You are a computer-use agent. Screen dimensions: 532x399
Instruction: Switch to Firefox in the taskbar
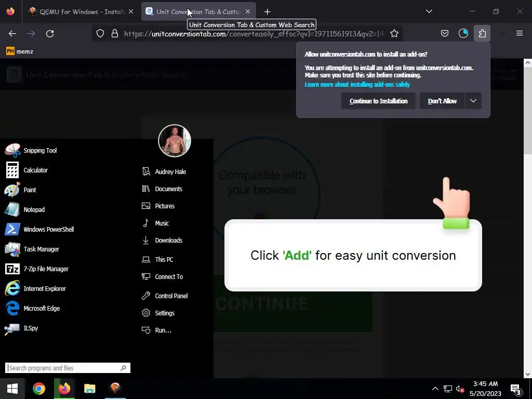coord(64,389)
